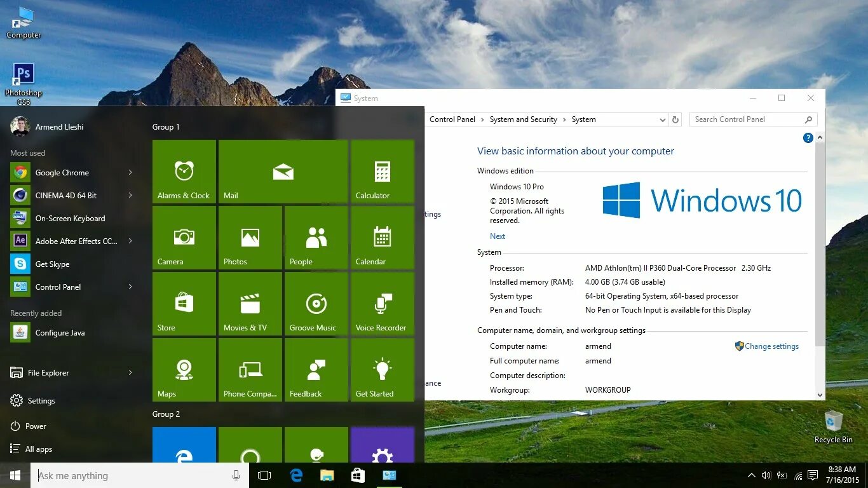This screenshot has height=488, width=868.
Task: Open Store from the taskbar
Action: [358, 475]
